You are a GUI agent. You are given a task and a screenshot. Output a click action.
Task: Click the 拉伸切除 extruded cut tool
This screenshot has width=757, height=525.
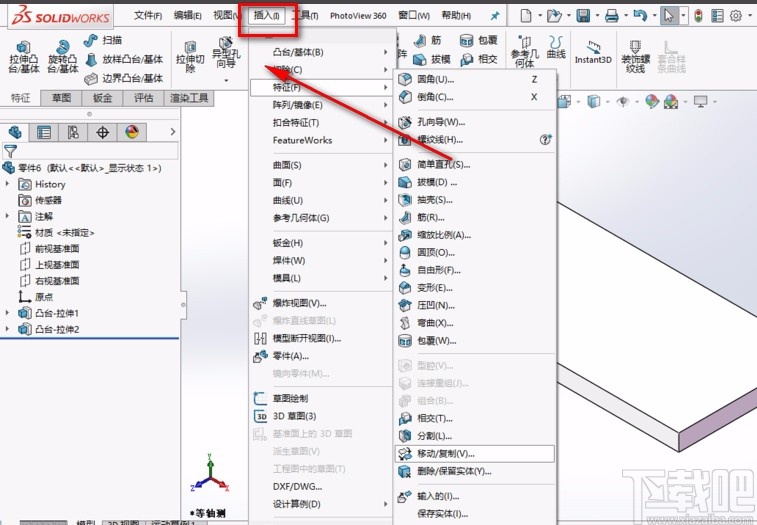pos(190,57)
